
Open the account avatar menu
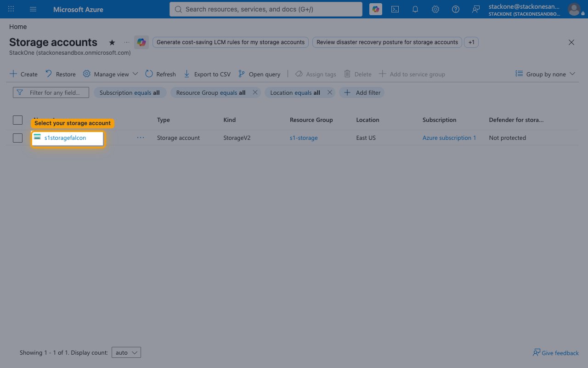point(574,9)
